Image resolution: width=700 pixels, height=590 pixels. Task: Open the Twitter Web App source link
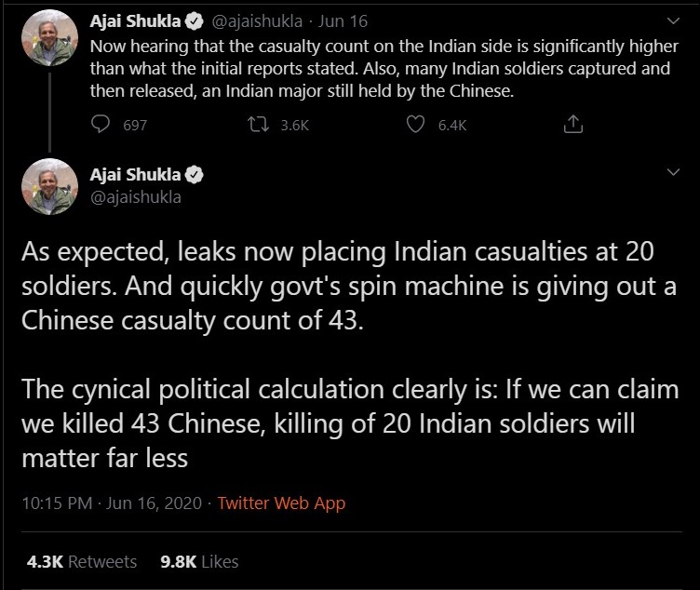(x=281, y=503)
